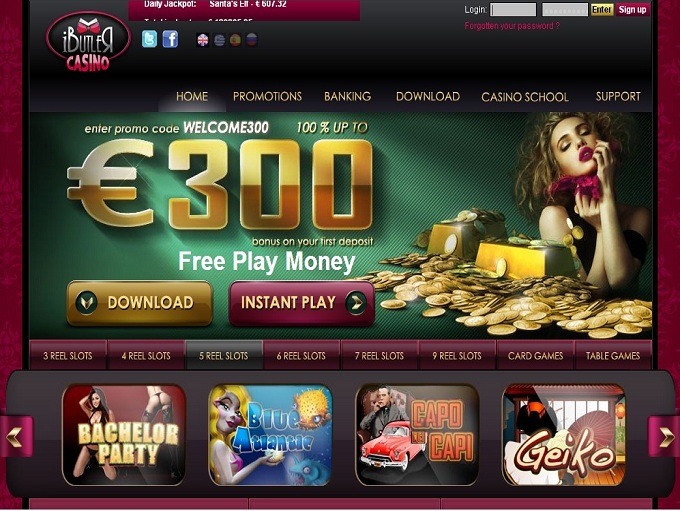
Task: Select the Greek flag language icon
Action: [219, 40]
